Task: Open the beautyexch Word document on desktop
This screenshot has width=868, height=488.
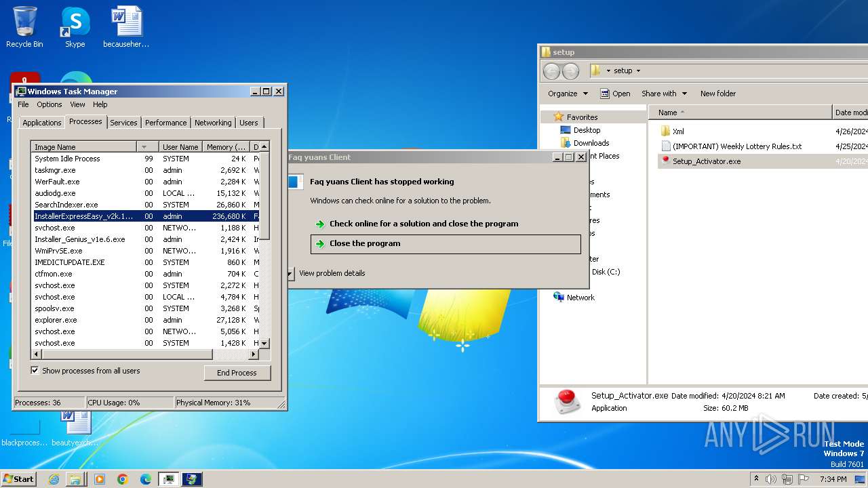Action: point(75,428)
